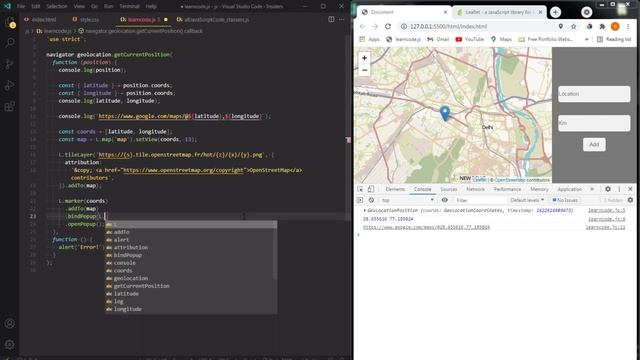Image resolution: width=640 pixels, height=360 pixels.
Task: Click the console Filter field
Action: pos(480,200)
